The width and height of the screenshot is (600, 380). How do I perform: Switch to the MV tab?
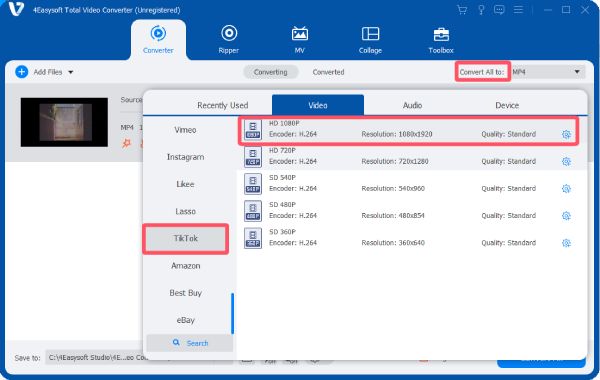click(x=300, y=39)
